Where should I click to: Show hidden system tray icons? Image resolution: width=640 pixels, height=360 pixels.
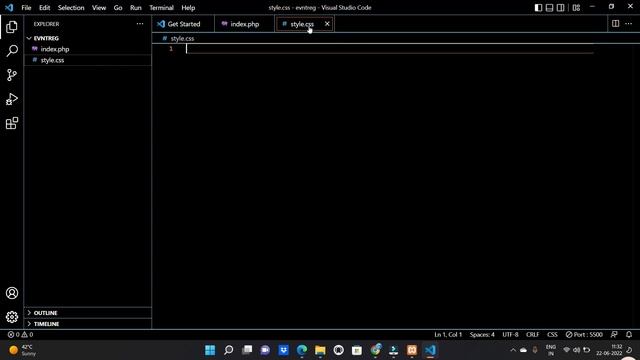(513, 350)
